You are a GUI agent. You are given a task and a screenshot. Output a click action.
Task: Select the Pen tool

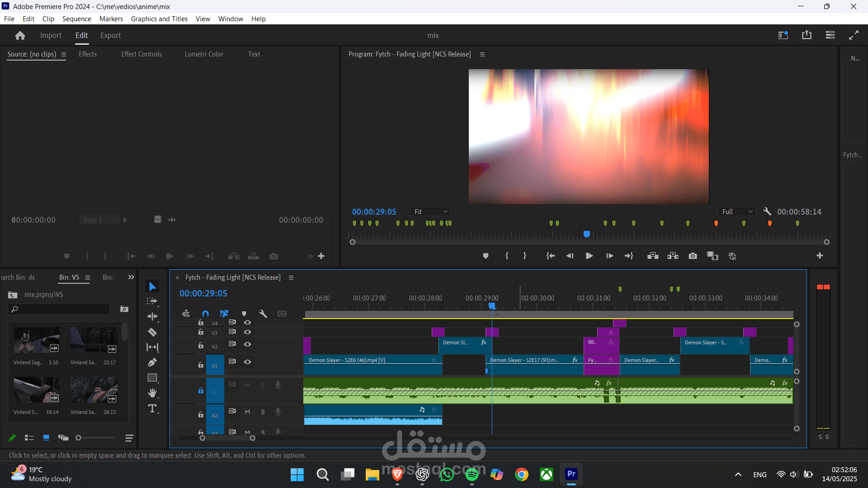(152, 362)
